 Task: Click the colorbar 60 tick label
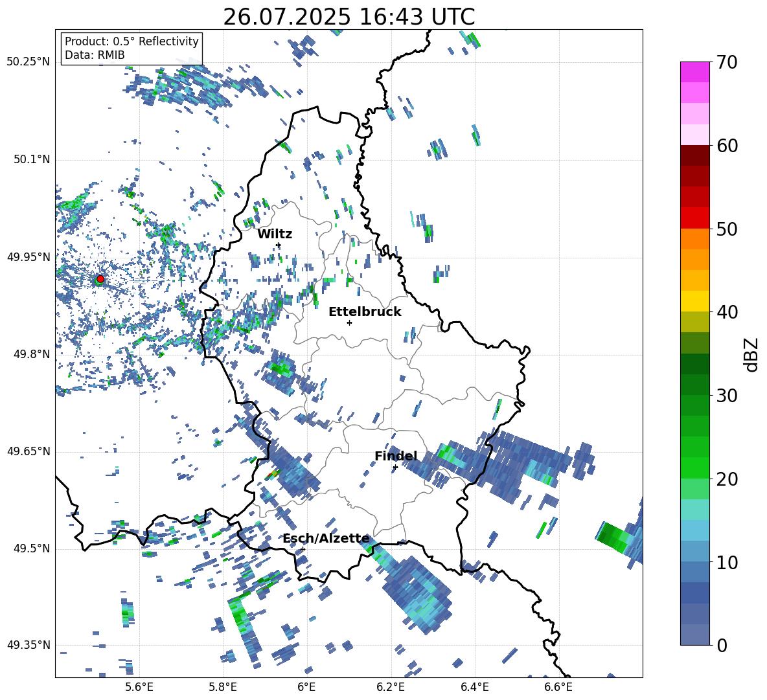727,146
